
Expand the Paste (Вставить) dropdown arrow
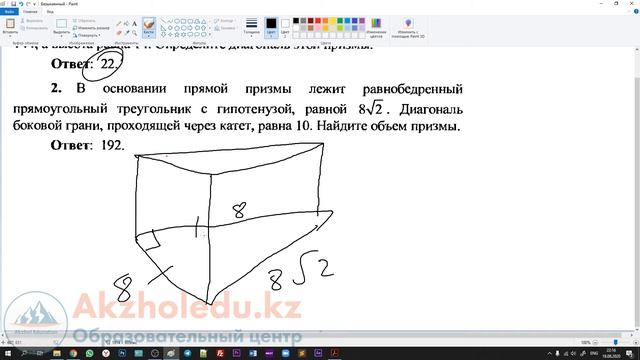click(10, 36)
